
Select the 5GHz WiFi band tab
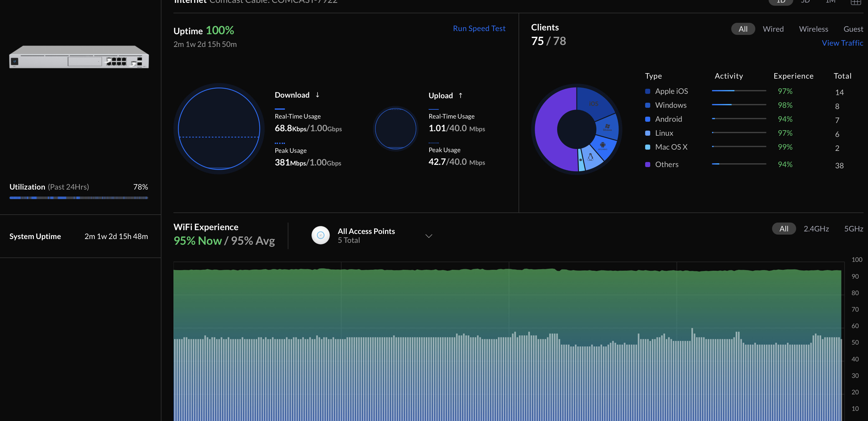coord(853,229)
